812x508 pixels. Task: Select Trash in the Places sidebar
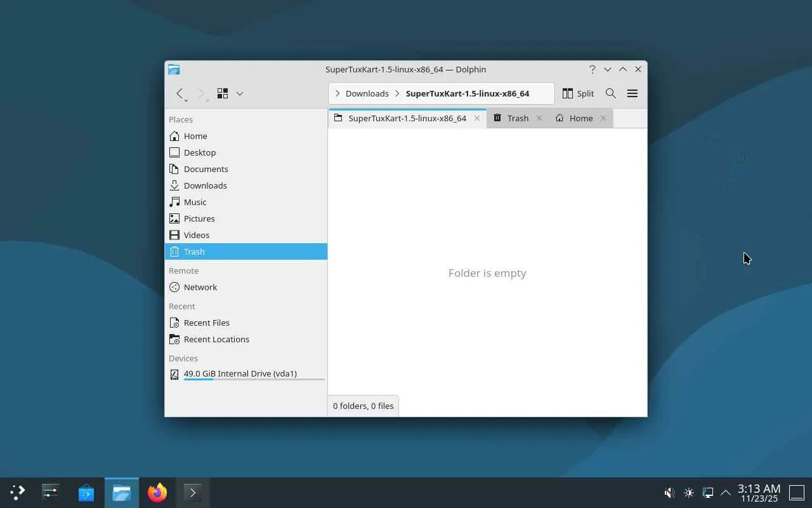(x=246, y=251)
